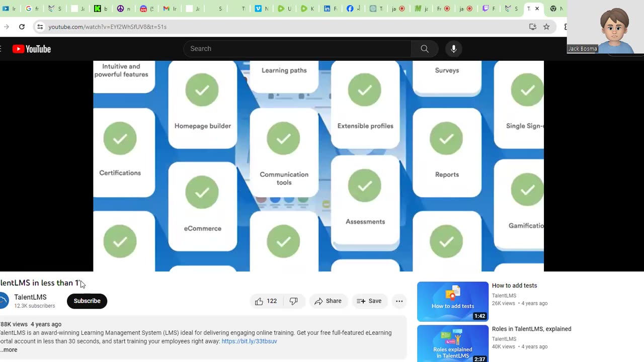The height and width of the screenshot is (362, 644).
Task: Open the 'Roles in TalentLMS, explained' title
Action: pyautogui.click(x=531, y=329)
